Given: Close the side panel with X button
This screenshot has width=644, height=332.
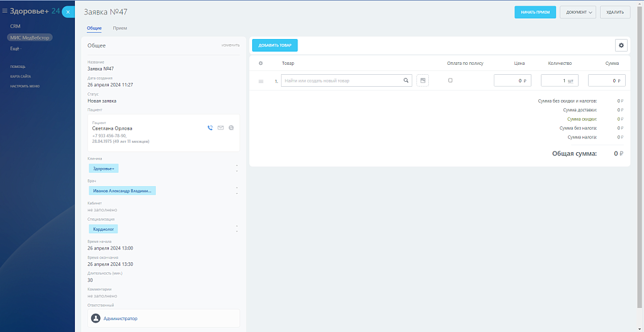Looking at the screenshot, I should pyautogui.click(x=68, y=12).
